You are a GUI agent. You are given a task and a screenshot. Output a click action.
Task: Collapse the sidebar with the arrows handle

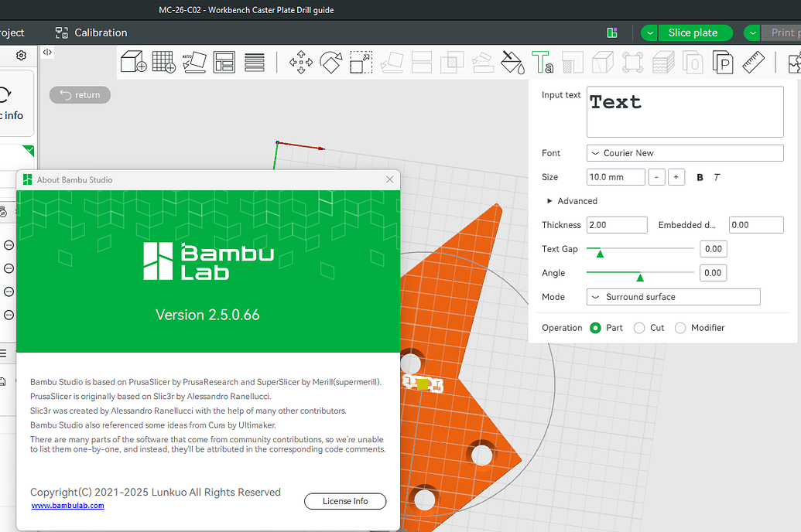[x=47, y=52]
